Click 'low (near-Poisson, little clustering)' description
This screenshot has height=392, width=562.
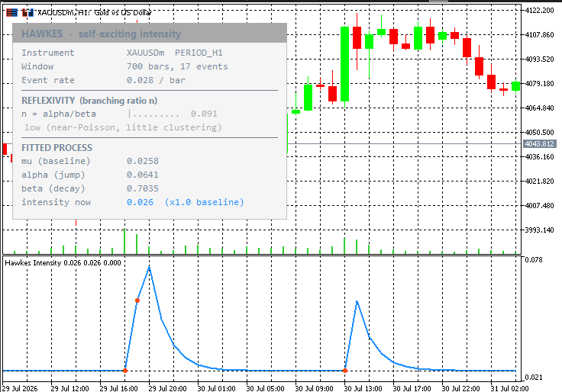[123, 127]
